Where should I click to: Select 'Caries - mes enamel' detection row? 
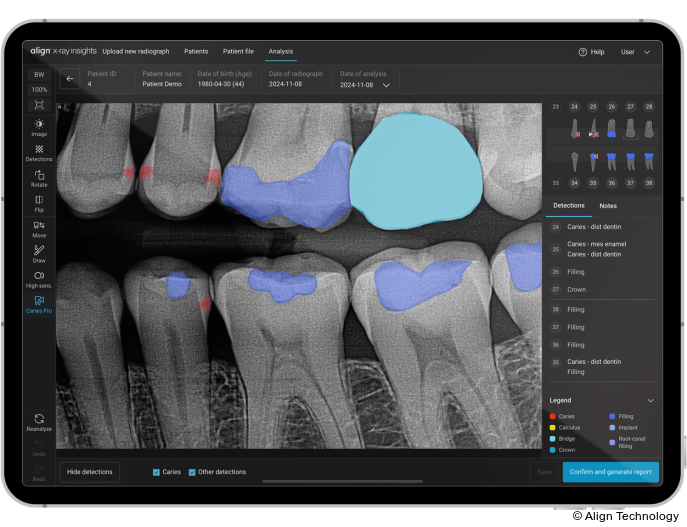point(596,244)
